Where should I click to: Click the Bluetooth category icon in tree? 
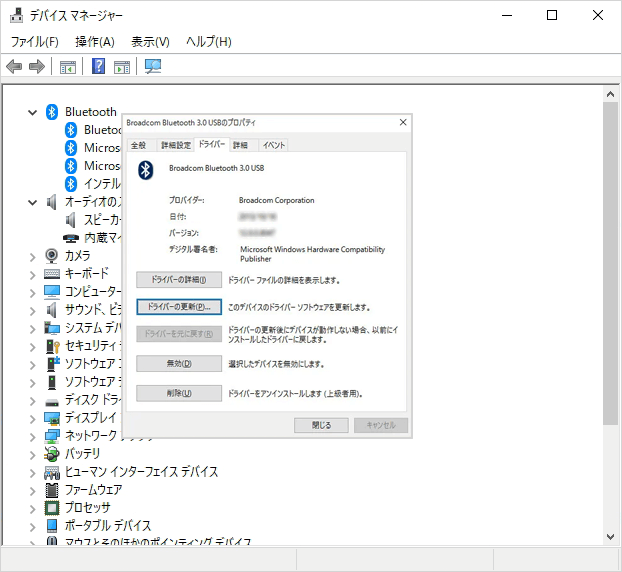52,112
